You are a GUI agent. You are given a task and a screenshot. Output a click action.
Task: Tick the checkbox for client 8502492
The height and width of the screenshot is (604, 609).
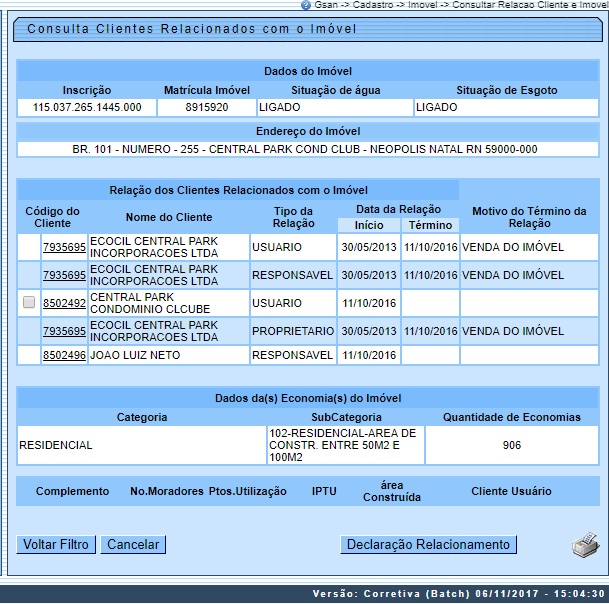pos(29,303)
